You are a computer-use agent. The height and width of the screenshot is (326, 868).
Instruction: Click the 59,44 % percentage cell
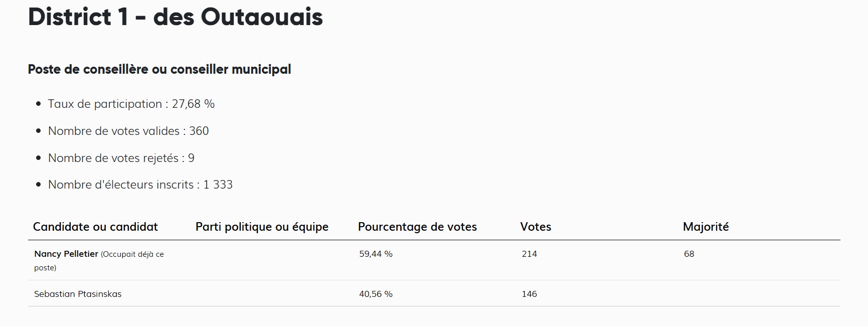376,254
